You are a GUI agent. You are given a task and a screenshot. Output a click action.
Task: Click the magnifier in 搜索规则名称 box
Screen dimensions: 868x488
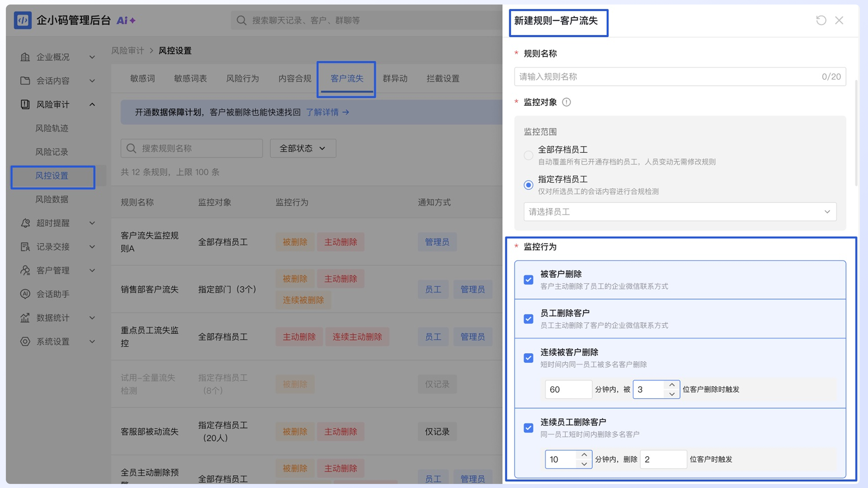(x=131, y=148)
